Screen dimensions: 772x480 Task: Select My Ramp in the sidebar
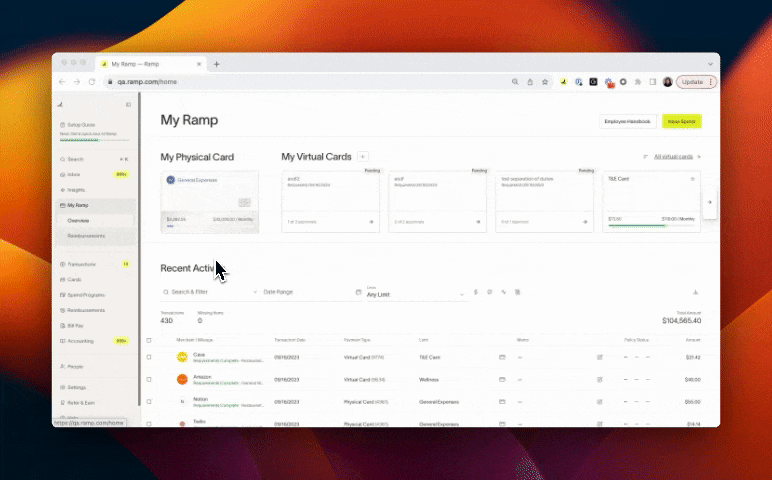pos(94,205)
